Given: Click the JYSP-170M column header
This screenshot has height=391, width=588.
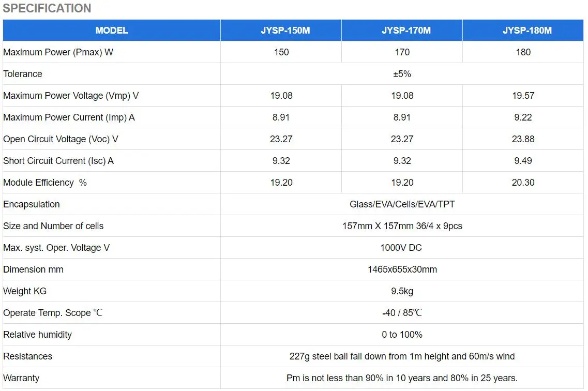Looking at the screenshot, I should point(402,31).
